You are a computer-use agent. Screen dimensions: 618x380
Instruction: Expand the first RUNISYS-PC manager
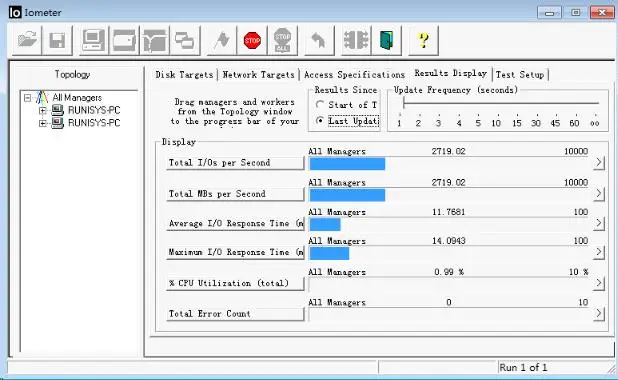click(x=43, y=110)
